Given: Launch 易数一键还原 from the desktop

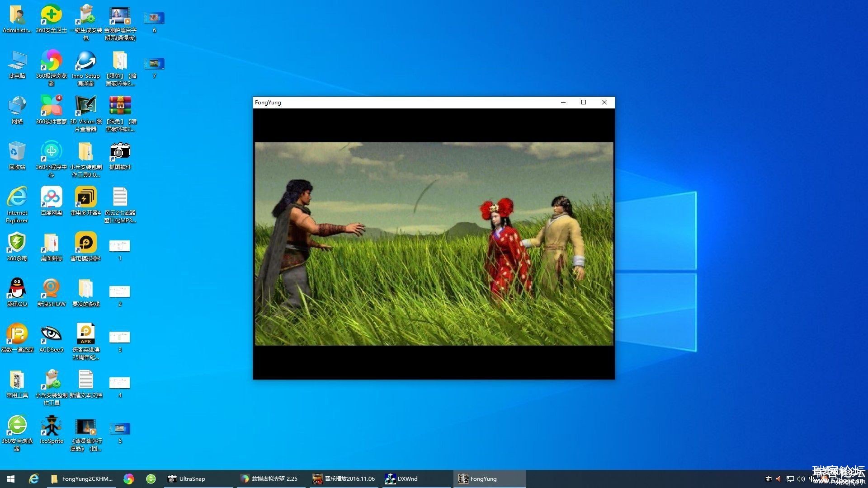Looking at the screenshot, I should [17, 339].
